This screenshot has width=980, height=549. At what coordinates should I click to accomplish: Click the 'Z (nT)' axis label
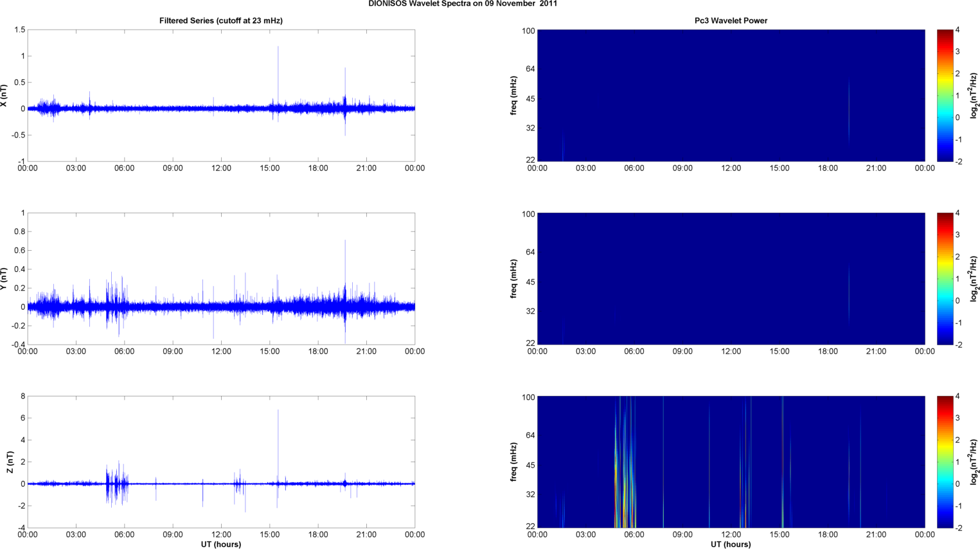coord(10,462)
